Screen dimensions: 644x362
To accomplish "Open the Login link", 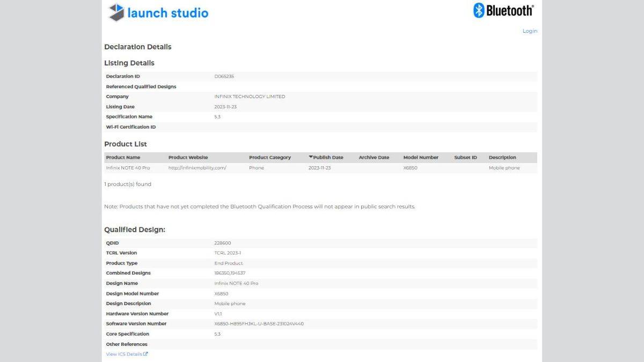I will tap(530, 31).
